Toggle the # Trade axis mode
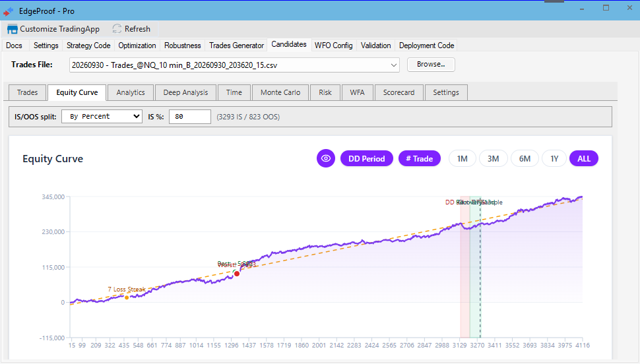 click(420, 159)
